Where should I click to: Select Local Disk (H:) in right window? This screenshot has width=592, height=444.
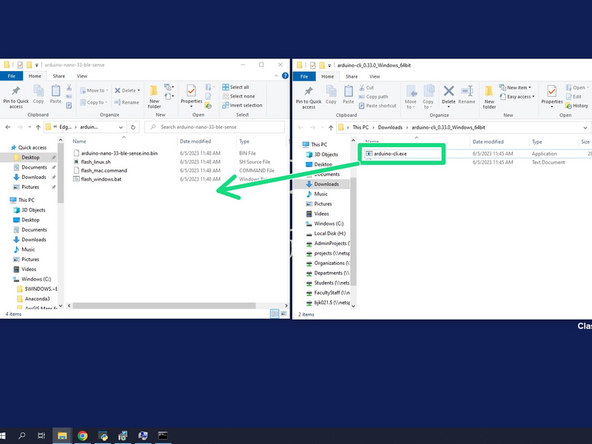click(326, 233)
